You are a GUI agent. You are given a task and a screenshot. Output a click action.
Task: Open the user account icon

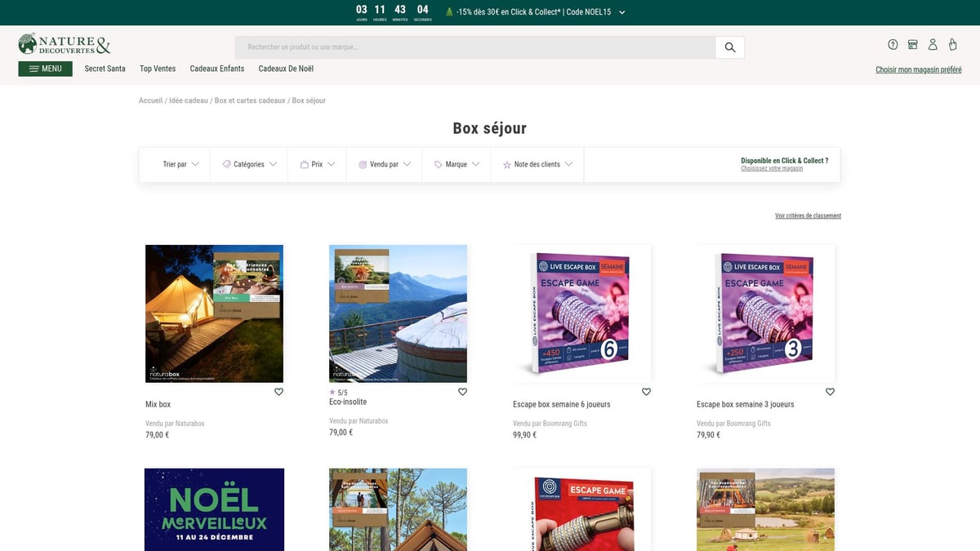933,45
